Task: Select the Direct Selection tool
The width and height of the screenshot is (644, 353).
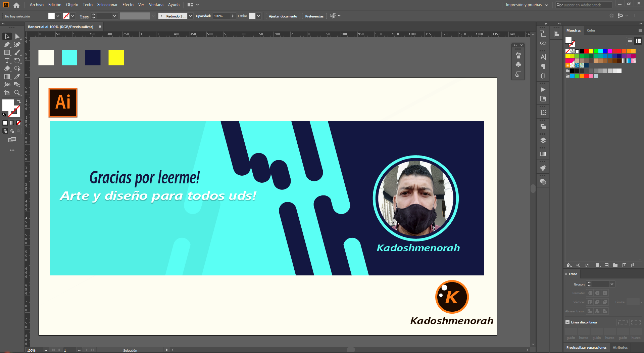Action: tap(17, 36)
